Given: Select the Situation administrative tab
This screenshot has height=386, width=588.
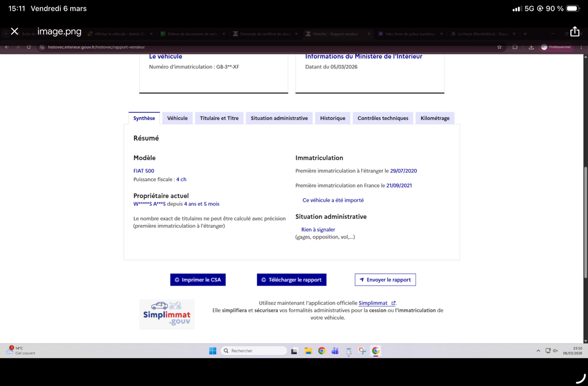Looking at the screenshot, I should coord(279,118).
